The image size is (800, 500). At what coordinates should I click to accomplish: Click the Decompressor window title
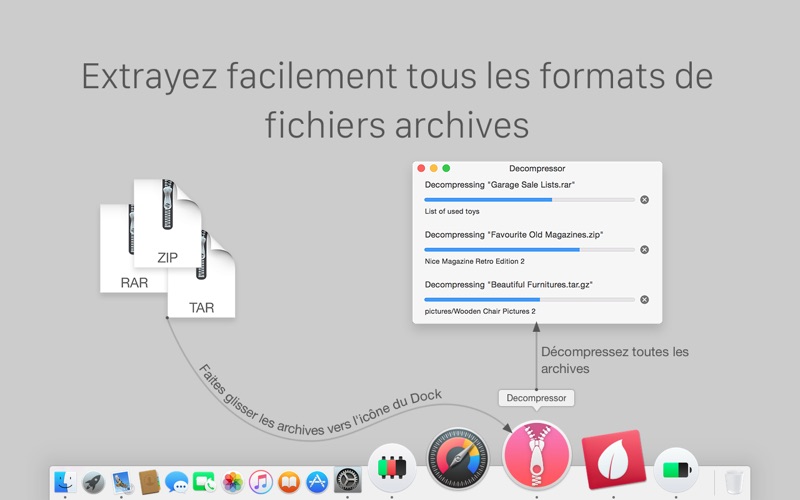[x=537, y=168]
